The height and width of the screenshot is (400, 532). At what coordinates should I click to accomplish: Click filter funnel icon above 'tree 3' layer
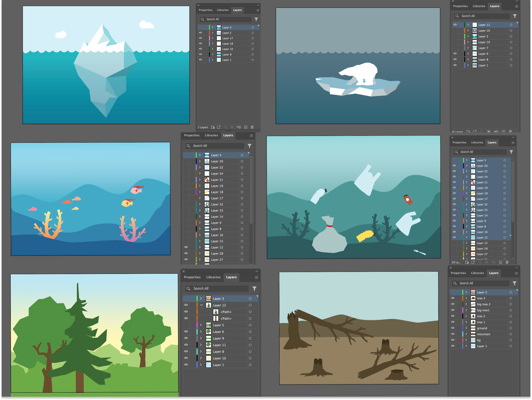click(x=514, y=283)
